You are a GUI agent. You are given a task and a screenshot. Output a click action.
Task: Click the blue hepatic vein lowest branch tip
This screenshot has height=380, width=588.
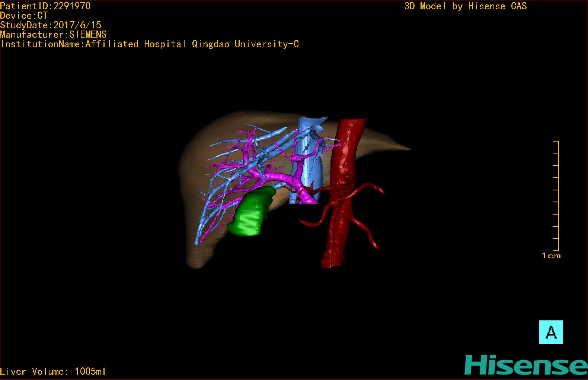tap(197, 243)
